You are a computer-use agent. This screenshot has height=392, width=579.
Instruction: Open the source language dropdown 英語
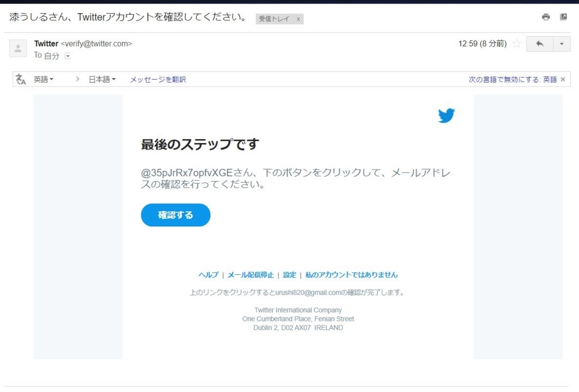click(44, 79)
